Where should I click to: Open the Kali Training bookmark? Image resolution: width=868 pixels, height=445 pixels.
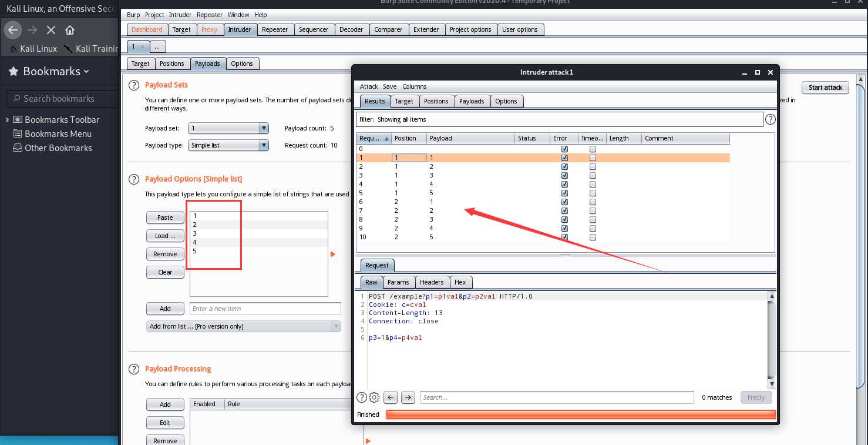[x=91, y=49]
